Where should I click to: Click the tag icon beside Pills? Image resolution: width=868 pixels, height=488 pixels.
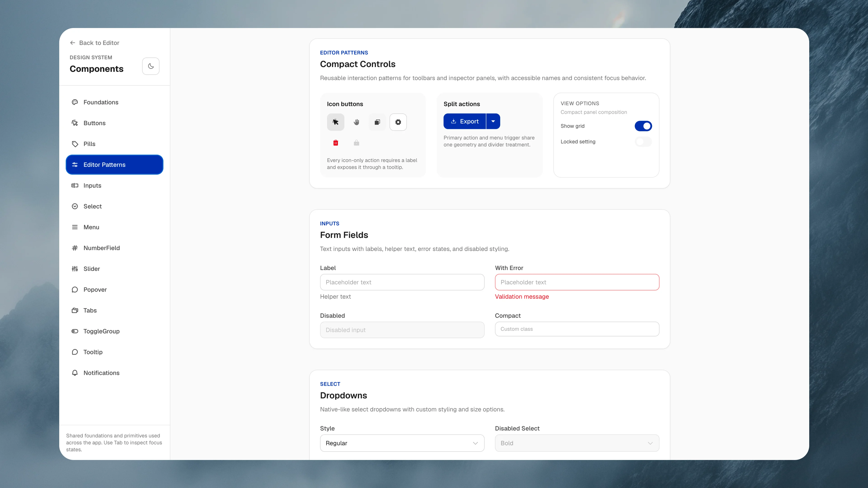(x=75, y=144)
